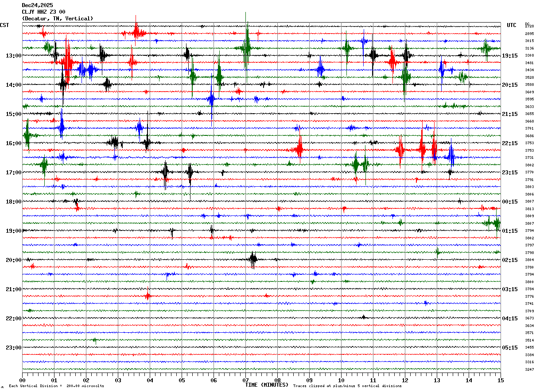Click minute tick label 15 on bottom axis
The image size is (536, 392).
(x=500, y=380)
